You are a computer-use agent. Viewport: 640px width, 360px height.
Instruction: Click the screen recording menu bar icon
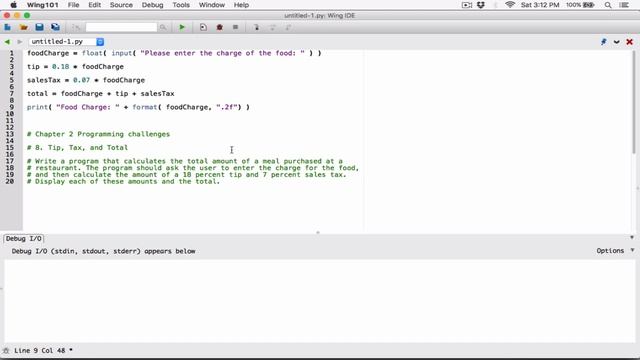click(x=467, y=5)
